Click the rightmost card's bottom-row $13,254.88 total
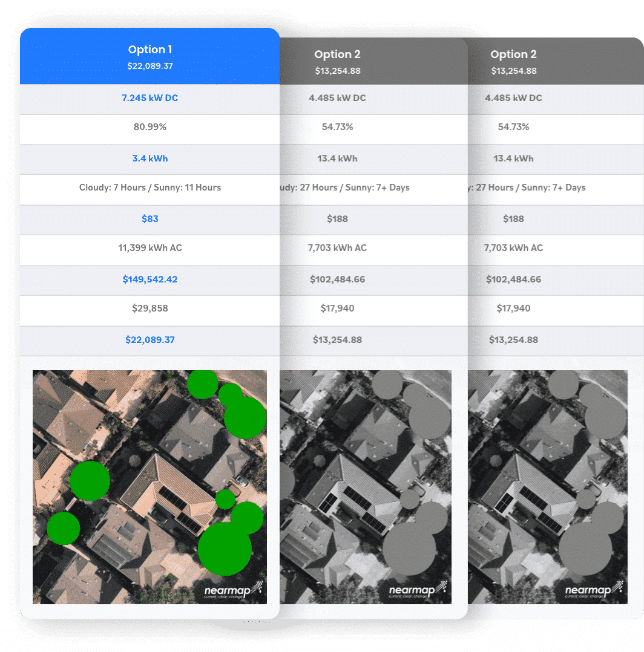Screen dimensions: 644x652 click(513, 340)
